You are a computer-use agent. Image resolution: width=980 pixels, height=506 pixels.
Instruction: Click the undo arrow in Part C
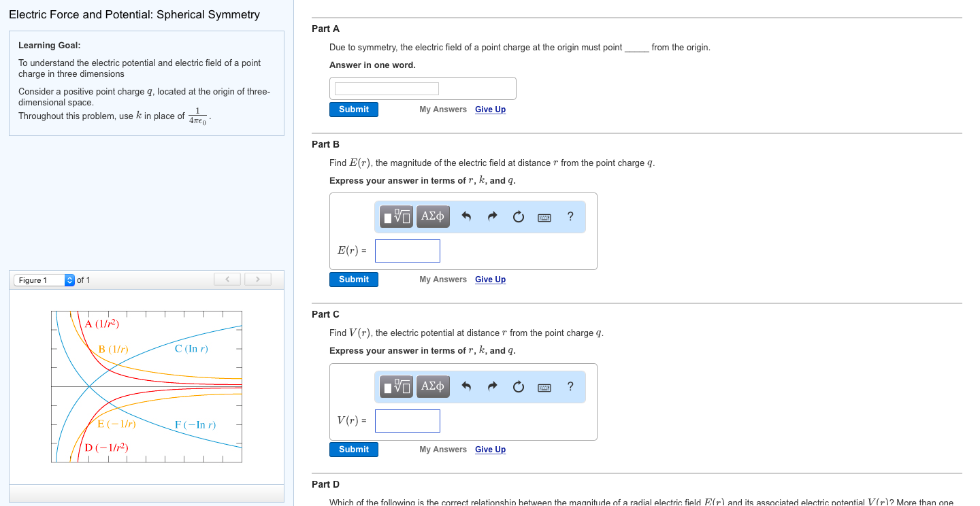click(x=466, y=387)
